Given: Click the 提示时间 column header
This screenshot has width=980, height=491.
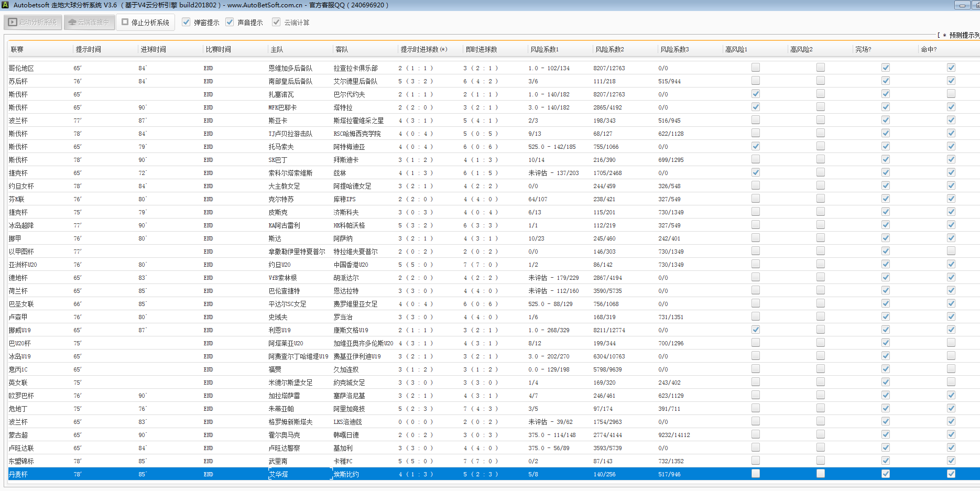Looking at the screenshot, I should [x=88, y=49].
